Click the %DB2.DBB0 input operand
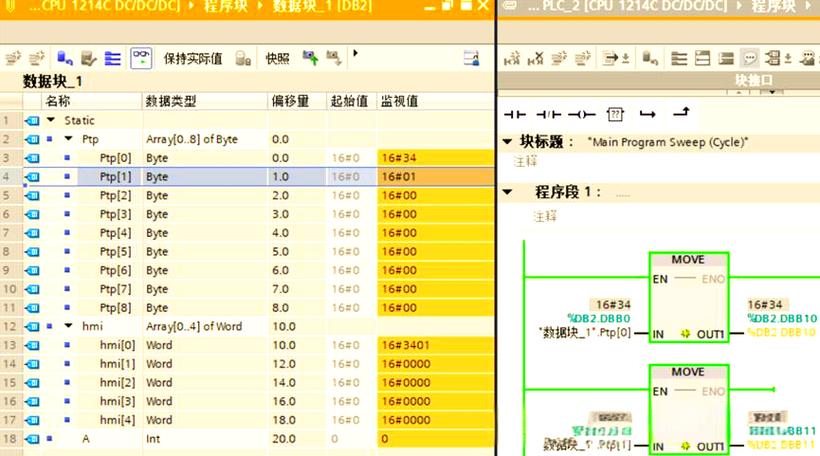Viewport: 820px width, 456px height. tap(599, 318)
